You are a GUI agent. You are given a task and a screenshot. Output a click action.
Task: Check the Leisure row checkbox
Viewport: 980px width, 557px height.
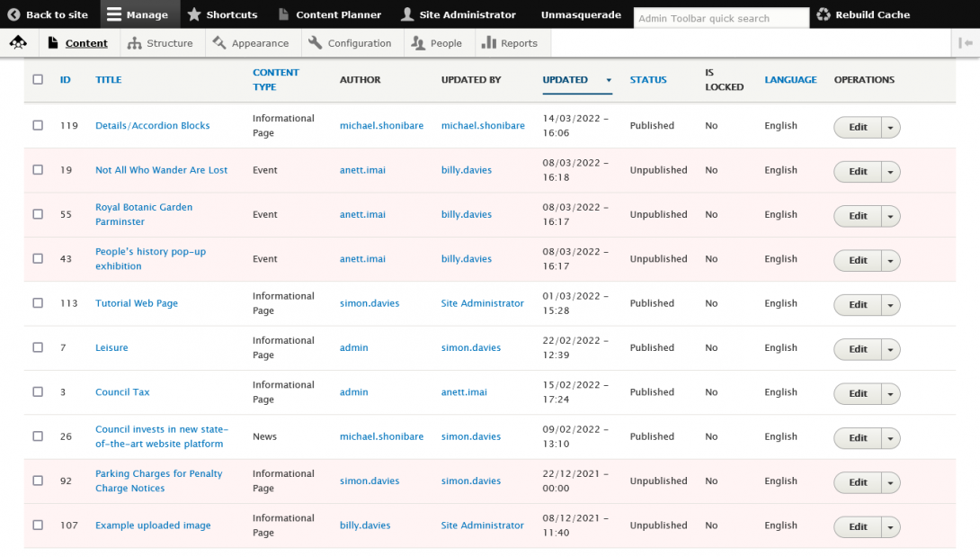(38, 347)
